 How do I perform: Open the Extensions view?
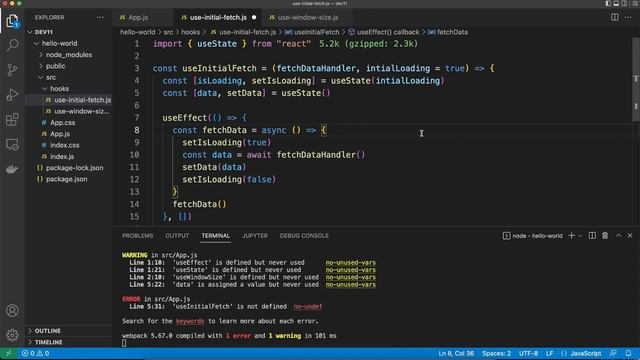(x=12, y=120)
